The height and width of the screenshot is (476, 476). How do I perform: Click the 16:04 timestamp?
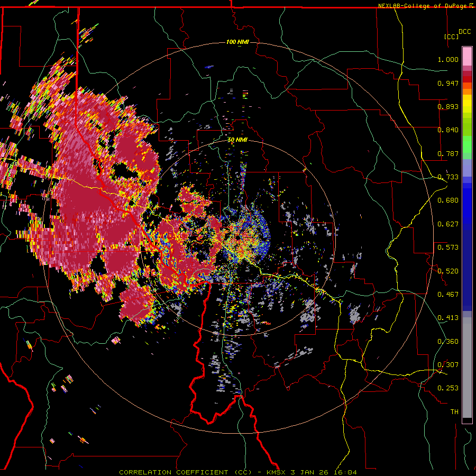tap(344, 472)
